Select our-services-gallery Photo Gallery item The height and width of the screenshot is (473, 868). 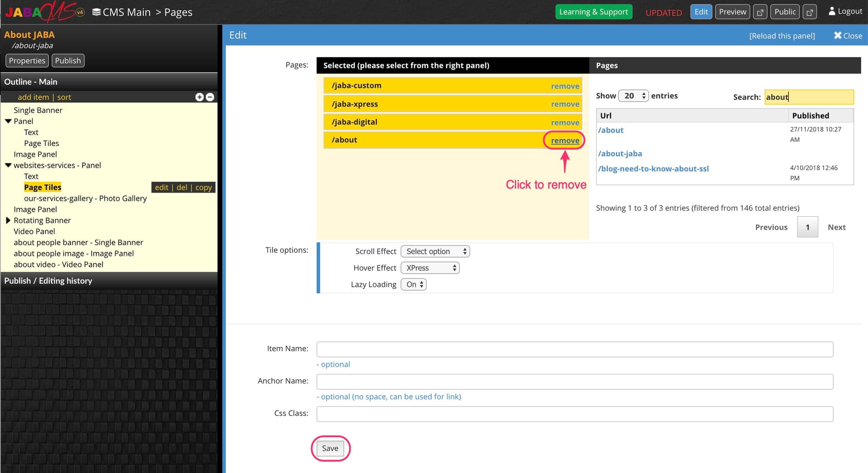[85, 199]
